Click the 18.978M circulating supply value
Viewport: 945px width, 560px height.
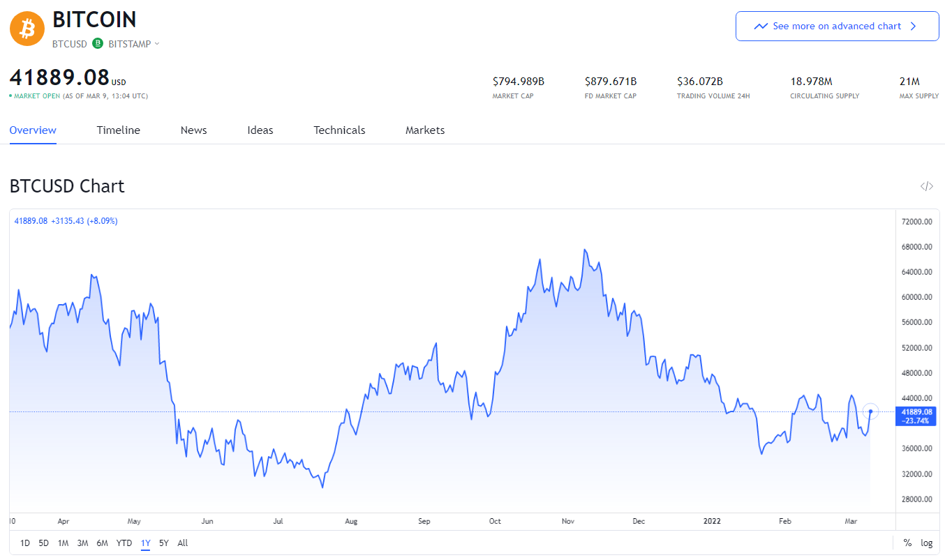pos(811,82)
